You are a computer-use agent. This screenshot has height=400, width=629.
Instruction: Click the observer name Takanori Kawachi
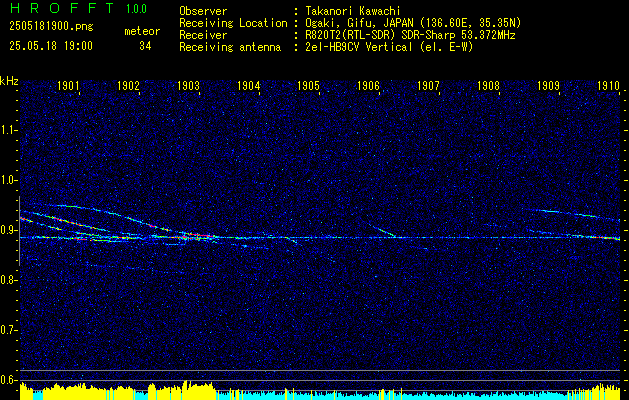(353, 11)
